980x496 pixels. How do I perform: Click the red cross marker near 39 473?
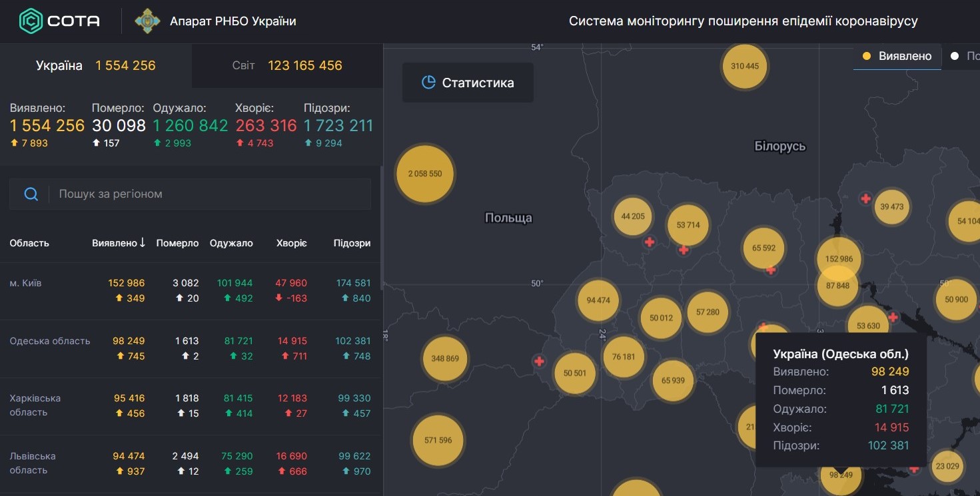(x=865, y=198)
